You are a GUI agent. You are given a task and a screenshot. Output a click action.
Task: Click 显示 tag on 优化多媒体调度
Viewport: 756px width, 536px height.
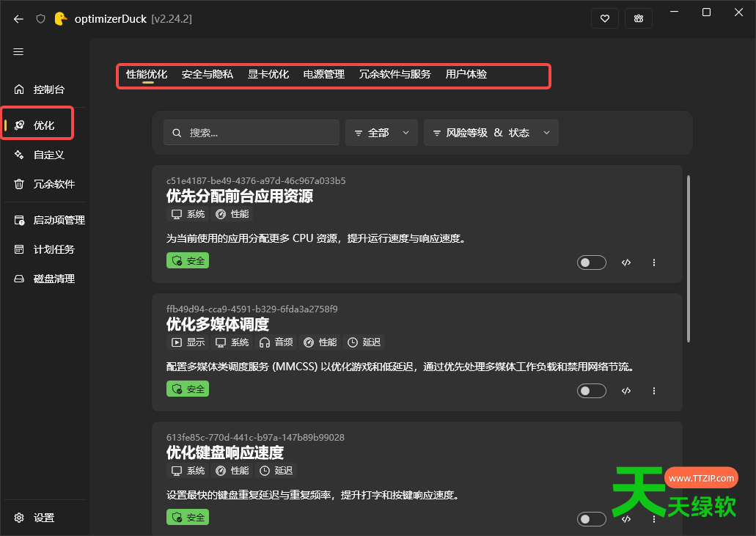tap(188, 342)
